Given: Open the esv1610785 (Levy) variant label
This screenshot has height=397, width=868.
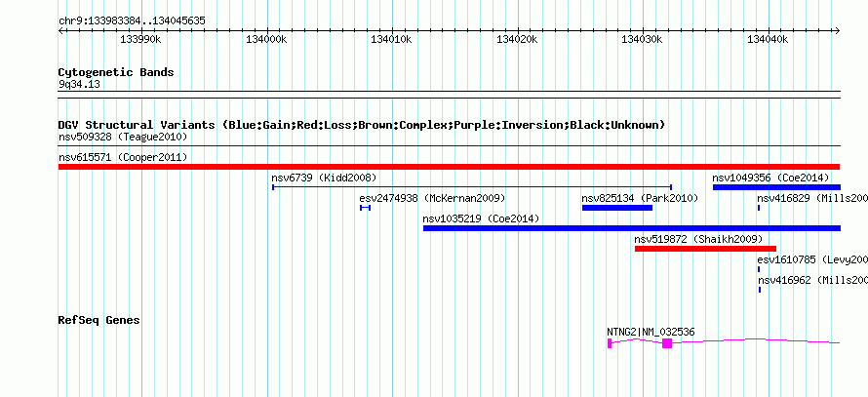Looking at the screenshot, I should 812,259.
